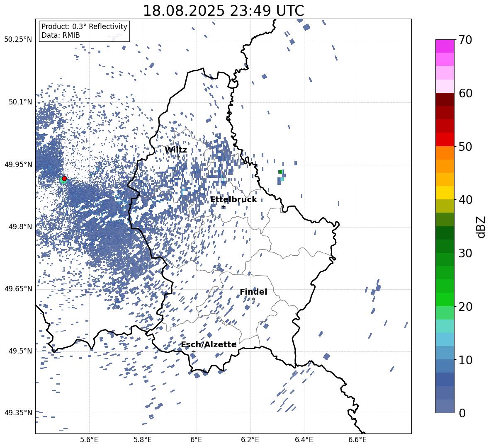Click the 5.8°E longitude label
The image size is (491, 448).
coord(143,440)
